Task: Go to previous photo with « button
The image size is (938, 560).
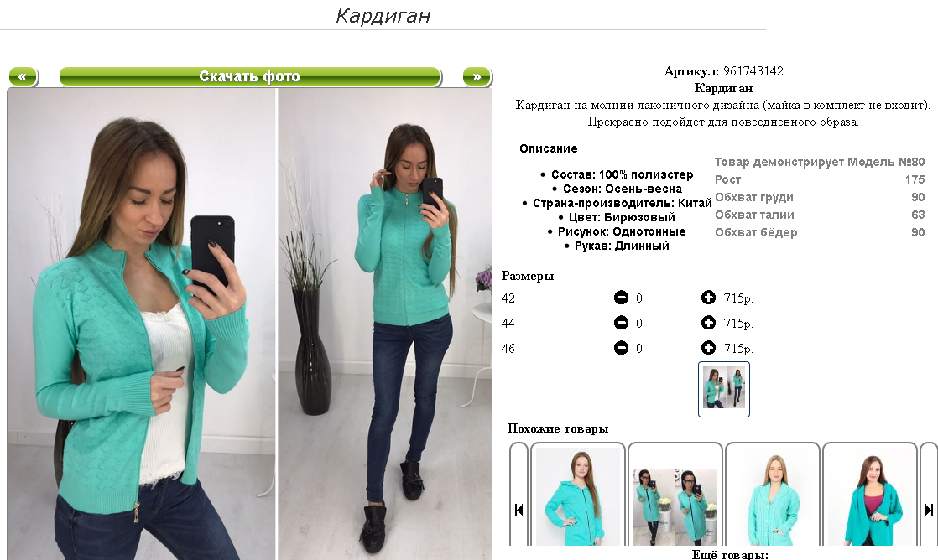Action: [x=23, y=76]
